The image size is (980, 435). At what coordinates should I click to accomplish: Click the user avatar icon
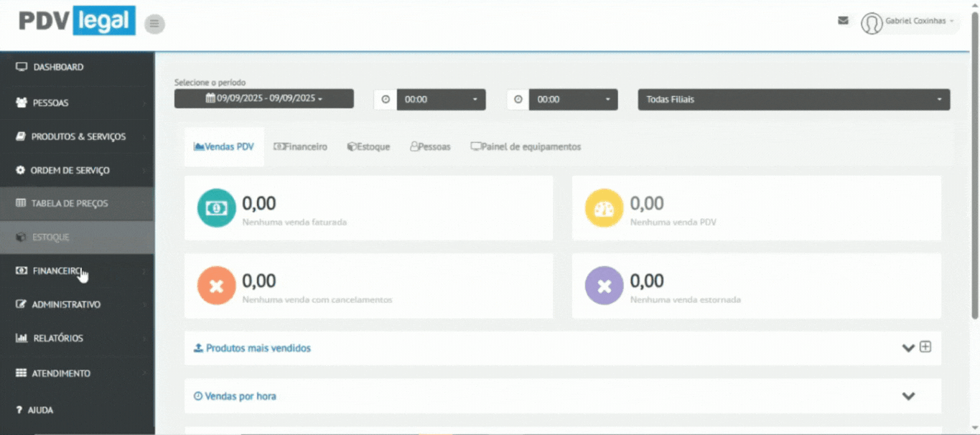[872, 23]
